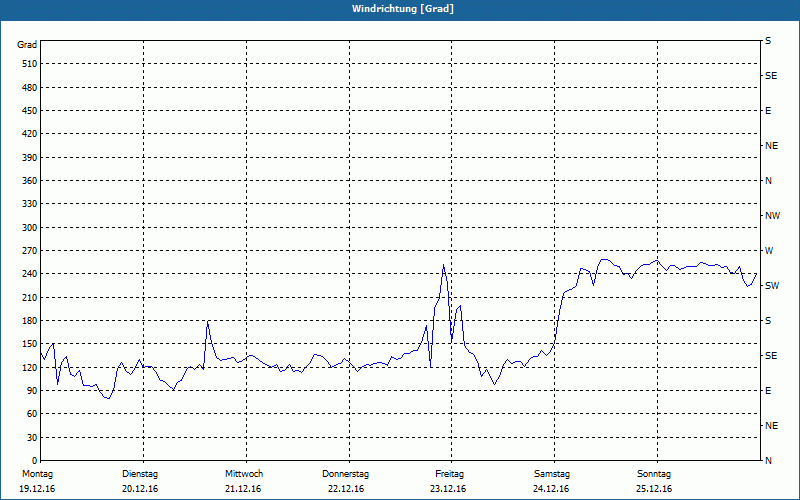Click the "NW" compass label
The image size is (800, 500).
(x=772, y=216)
